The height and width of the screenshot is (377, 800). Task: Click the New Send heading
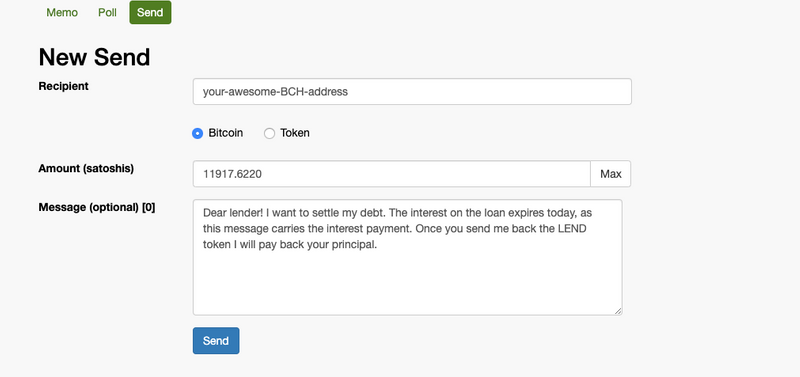click(94, 57)
